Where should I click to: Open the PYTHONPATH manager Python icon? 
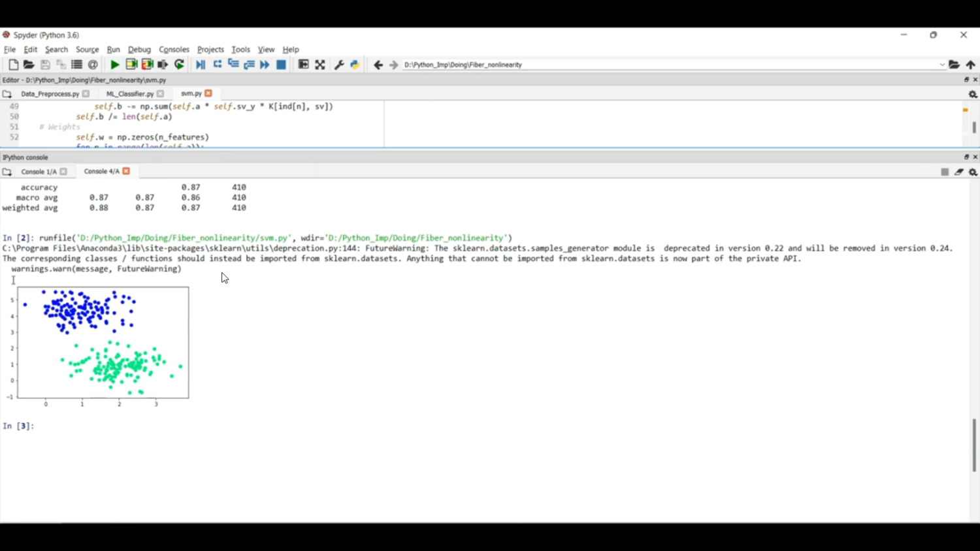[x=355, y=65]
